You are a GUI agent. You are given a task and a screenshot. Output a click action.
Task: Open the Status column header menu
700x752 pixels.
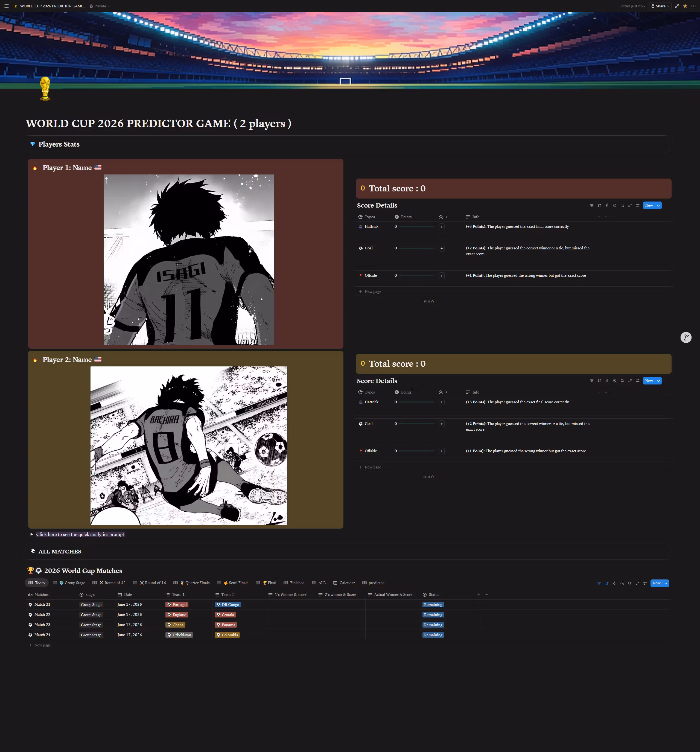coord(448,595)
